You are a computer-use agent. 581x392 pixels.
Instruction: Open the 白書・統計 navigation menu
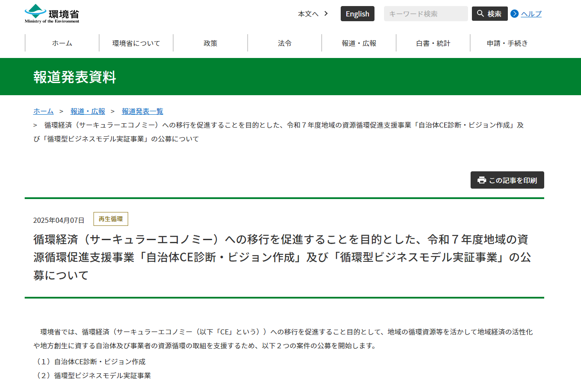(x=433, y=43)
